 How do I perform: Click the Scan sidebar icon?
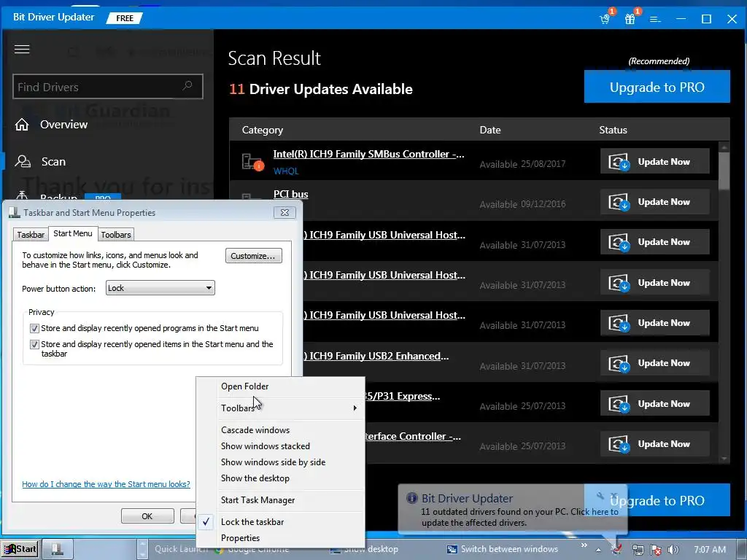tap(23, 161)
